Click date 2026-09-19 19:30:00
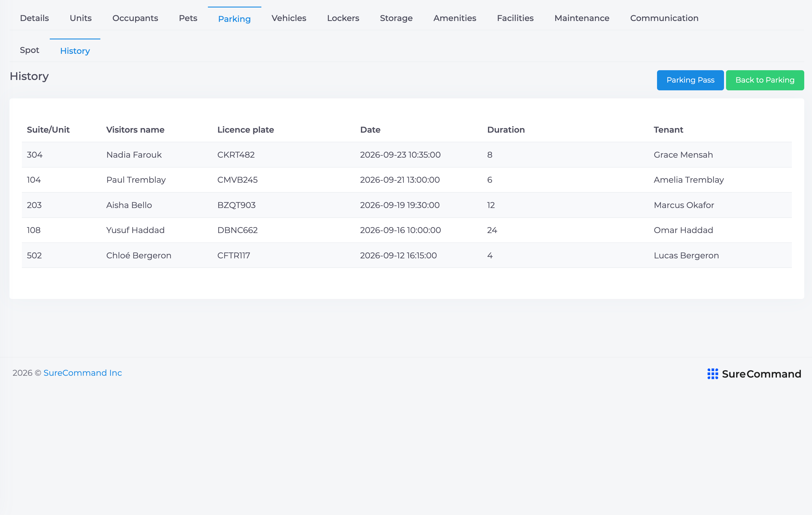Image resolution: width=812 pixels, height=515 pixels. coord(400,205)
